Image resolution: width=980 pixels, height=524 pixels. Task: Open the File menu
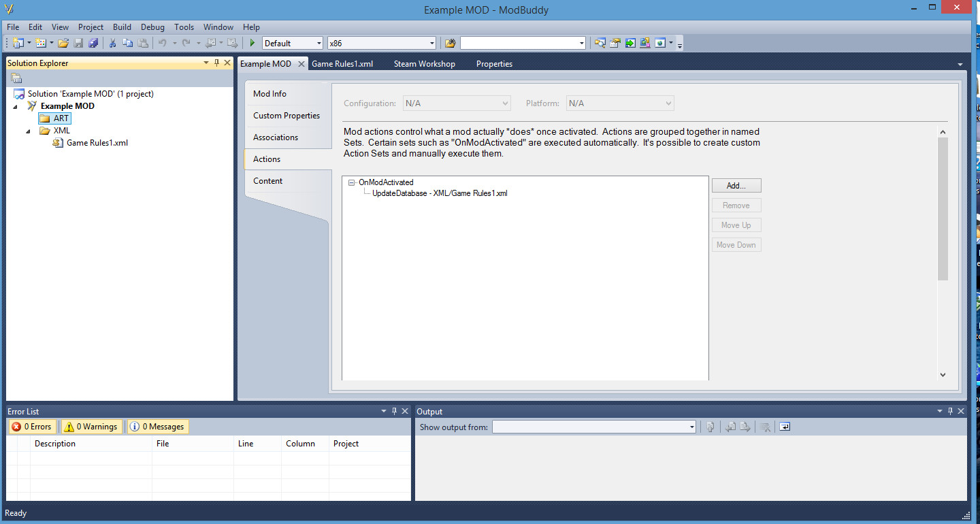[x=13, y=27]
